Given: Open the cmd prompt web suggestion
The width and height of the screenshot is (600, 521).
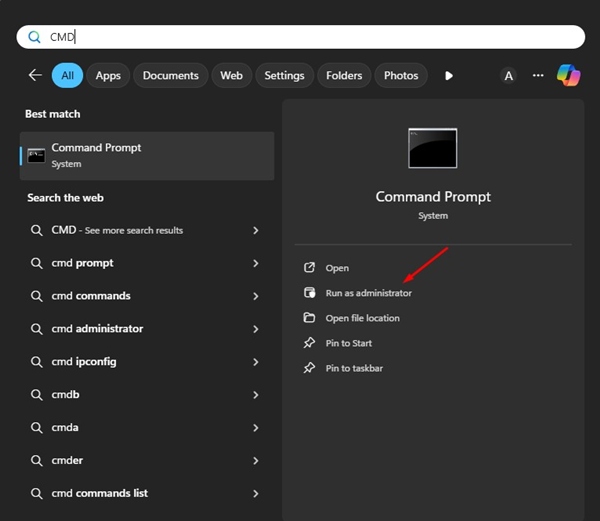Looking at the screenshot, I should pyautogui.click(x=147, y=263).
